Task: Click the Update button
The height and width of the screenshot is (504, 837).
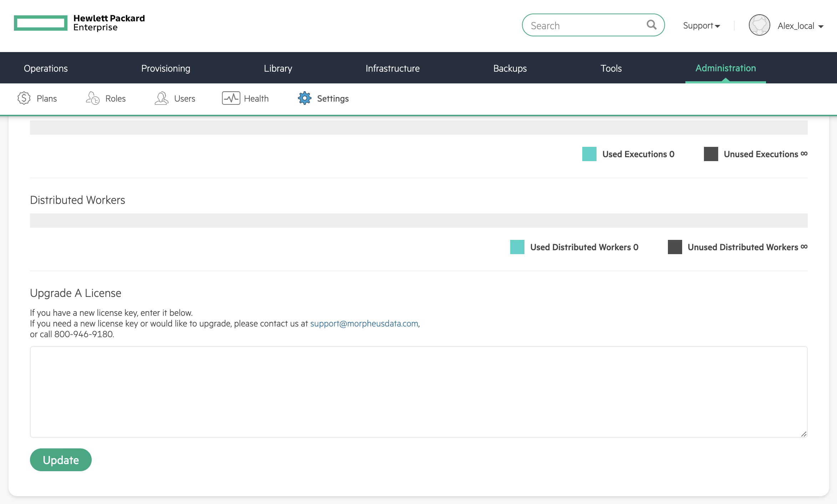Action: [x=61, y=460]
